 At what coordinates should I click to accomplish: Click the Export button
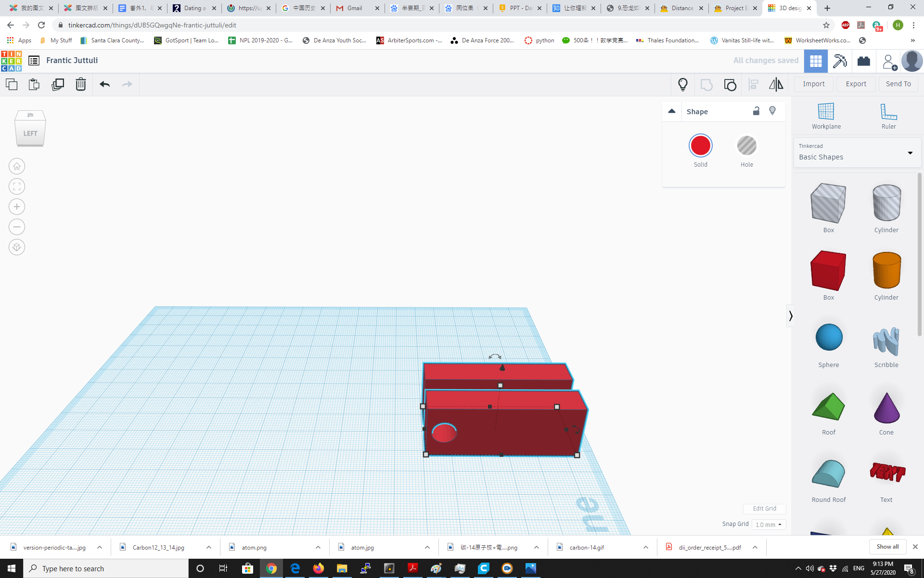[856, 84]
